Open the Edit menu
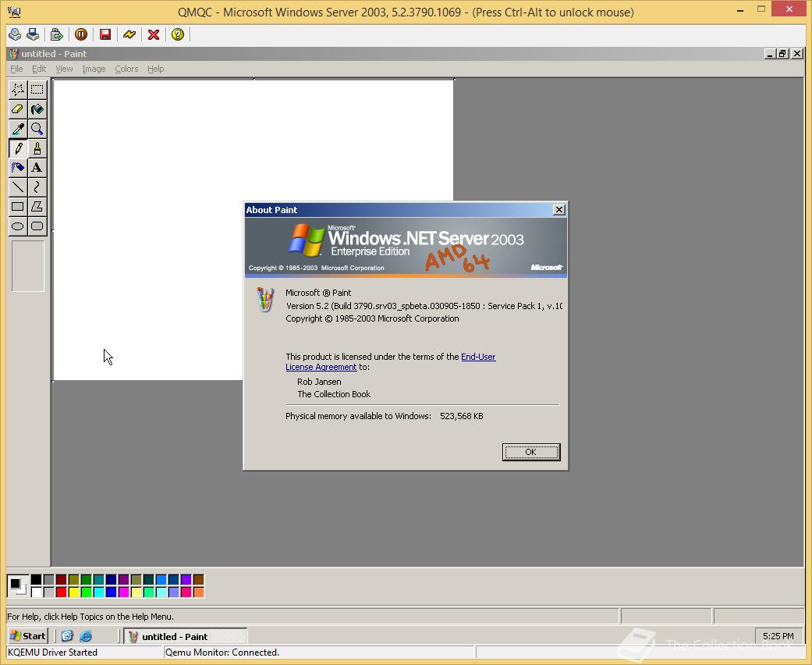This screenshot has width=812, height=665. pos(39,69)
